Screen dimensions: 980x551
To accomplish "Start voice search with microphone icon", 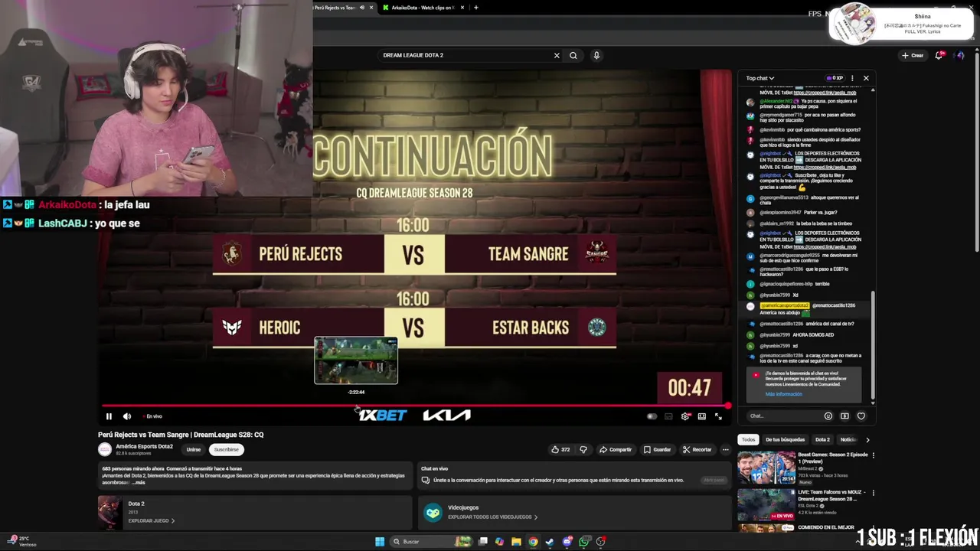I will pyautogui.click(x=596, y=55).
